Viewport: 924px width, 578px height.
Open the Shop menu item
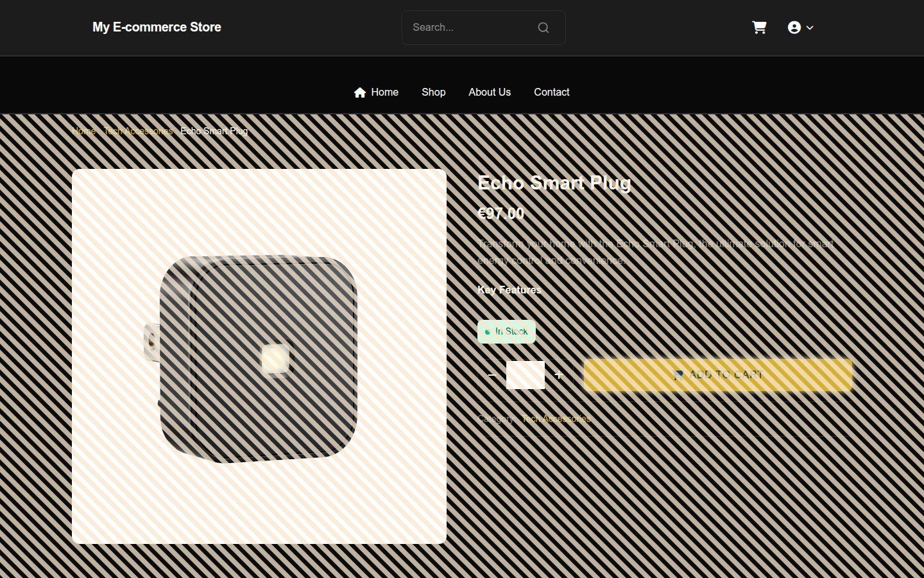point(434,92)
